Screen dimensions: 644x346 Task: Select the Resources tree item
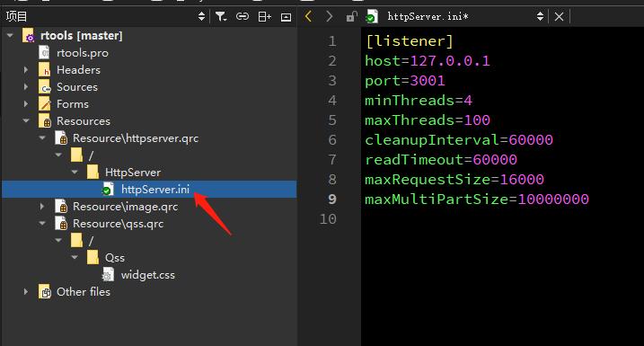84,121
